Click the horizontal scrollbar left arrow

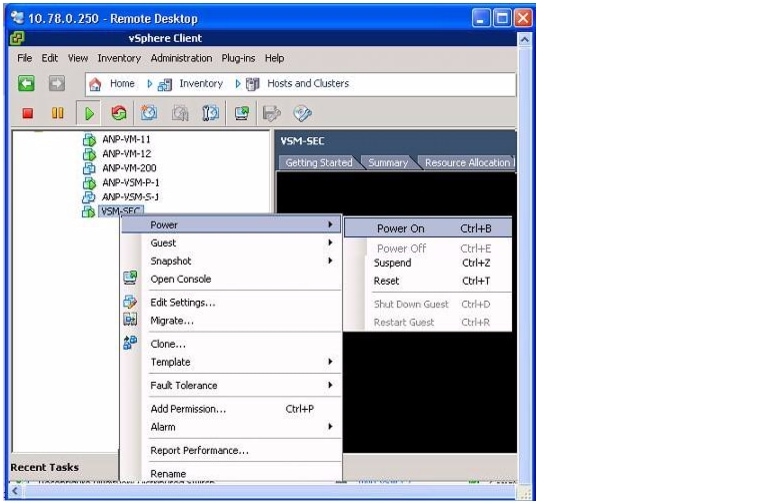(15, 491)
